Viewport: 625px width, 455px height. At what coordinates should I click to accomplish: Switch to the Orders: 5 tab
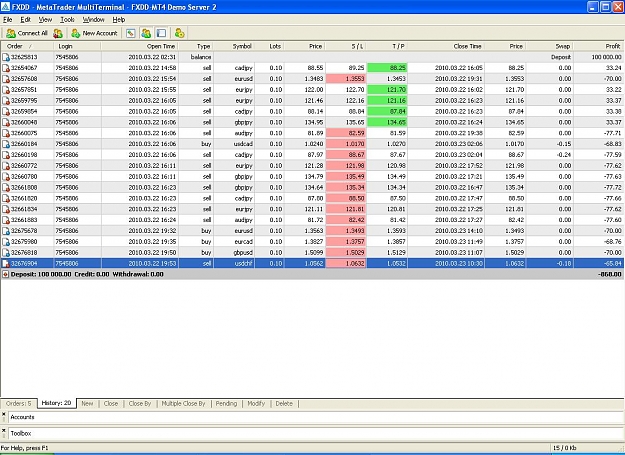(19, 404)
